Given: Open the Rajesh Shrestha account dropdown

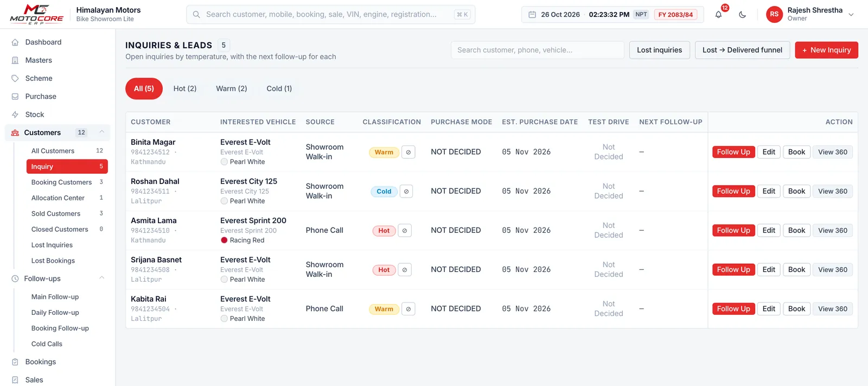Looking at the screenshot, I should [x=851, y=15].
